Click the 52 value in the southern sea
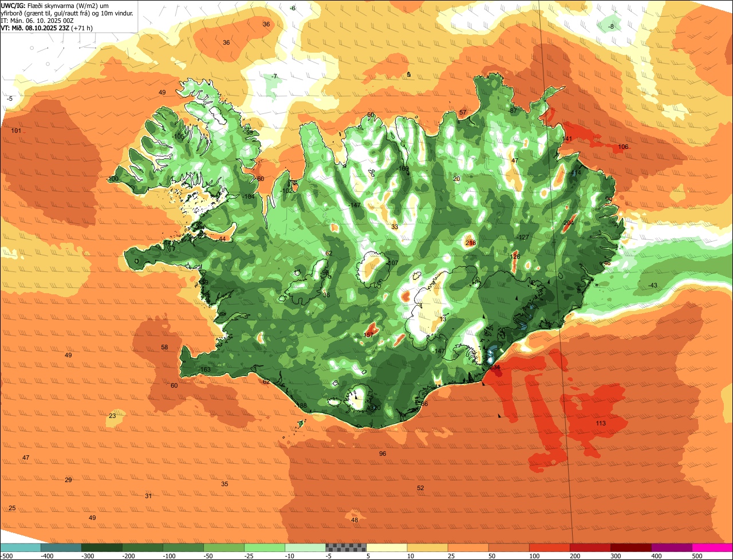 421,488
